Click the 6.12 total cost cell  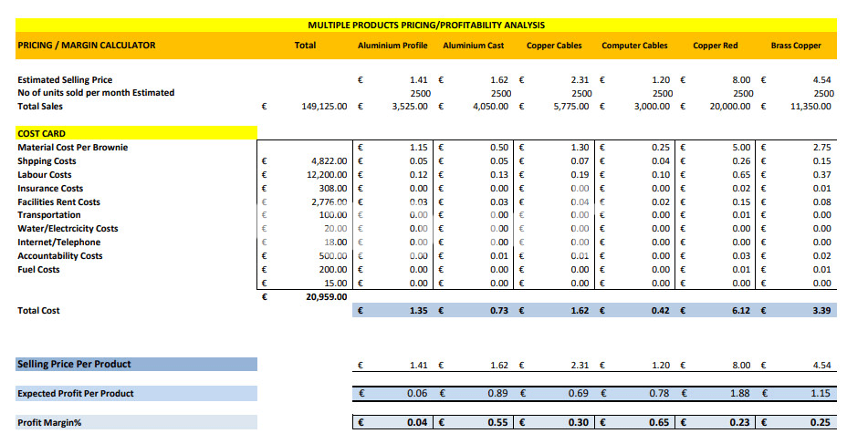coord(740,311)
